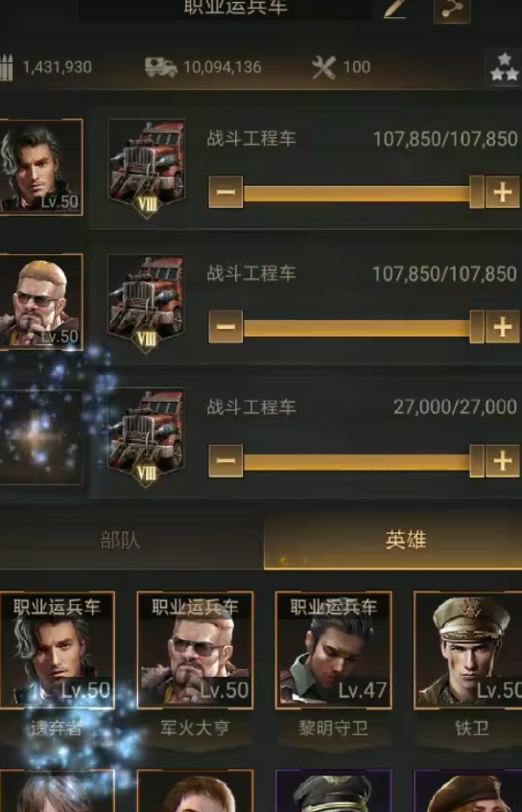This screenshot has height=812, width=522.
Task: Tap the wrench repair icon 100
Action: coord(324,67)
